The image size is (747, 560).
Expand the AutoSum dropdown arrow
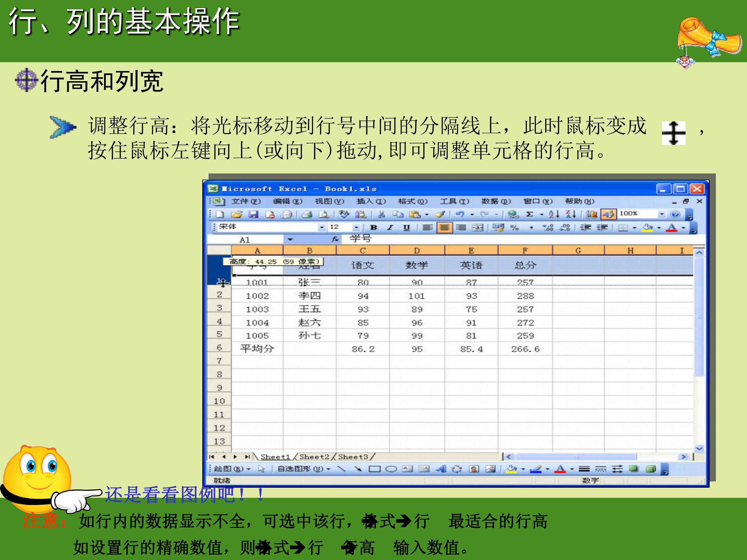pyautogui.click(x=542, y=215)
